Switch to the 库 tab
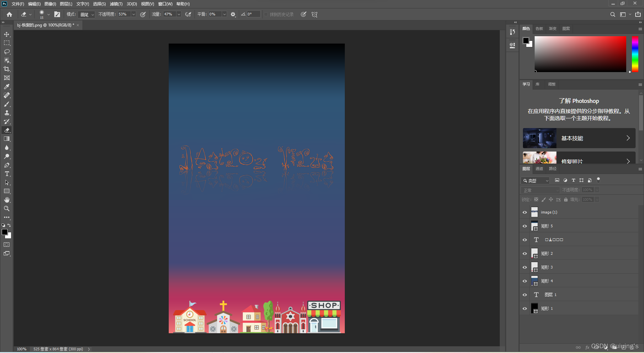Image resolution: width=644 pixels, height=353 pixels. click(538, 84)
